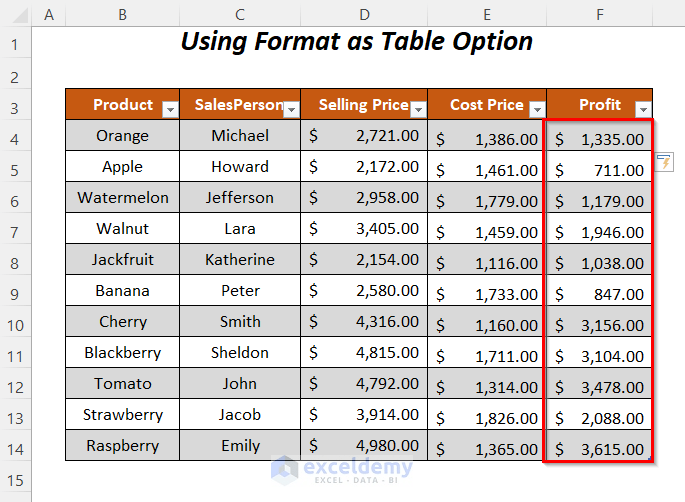This screenshot has height=502, width=685.
Task: Click the 'Cost Price' header cell
Action: click(487, 104)
